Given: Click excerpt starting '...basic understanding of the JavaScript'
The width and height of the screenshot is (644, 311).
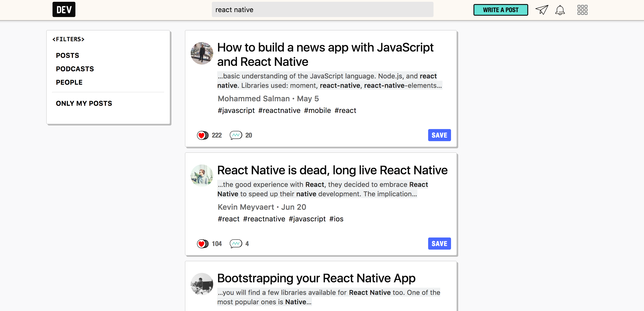Looking at the screenshot, I should pyautogui.click(x=329, y=81).
